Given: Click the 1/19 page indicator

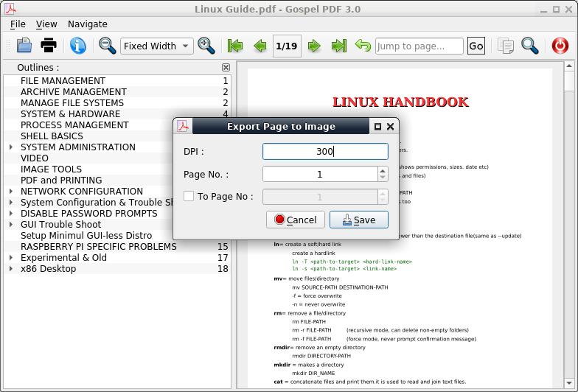Looking at the screenshot, I should pyautogui.click(x=287, y=46).
